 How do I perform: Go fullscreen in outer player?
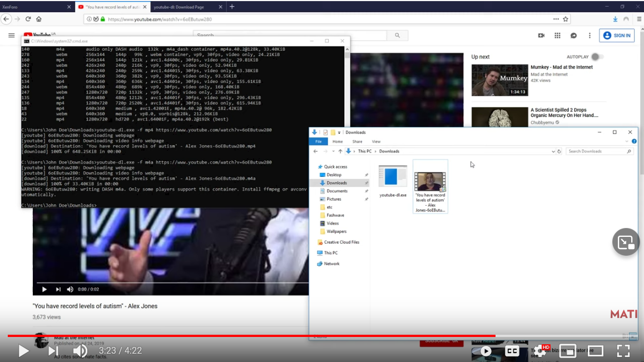[x=623, y=350]
